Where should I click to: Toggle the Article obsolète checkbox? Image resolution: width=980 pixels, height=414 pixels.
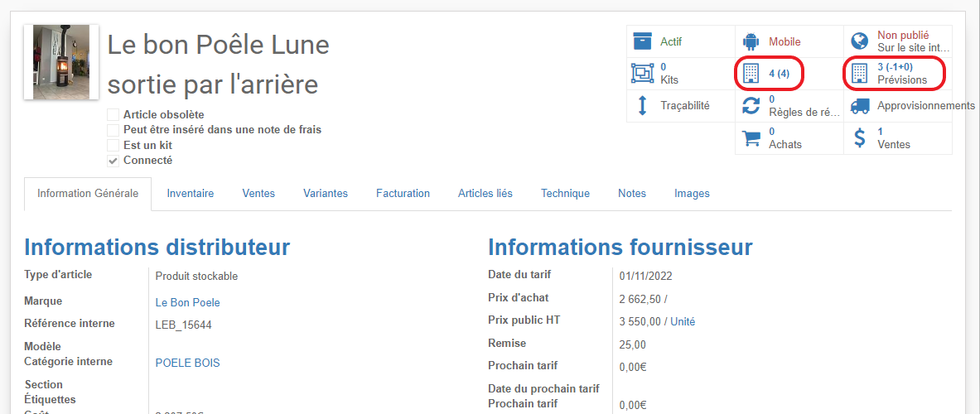113,115
